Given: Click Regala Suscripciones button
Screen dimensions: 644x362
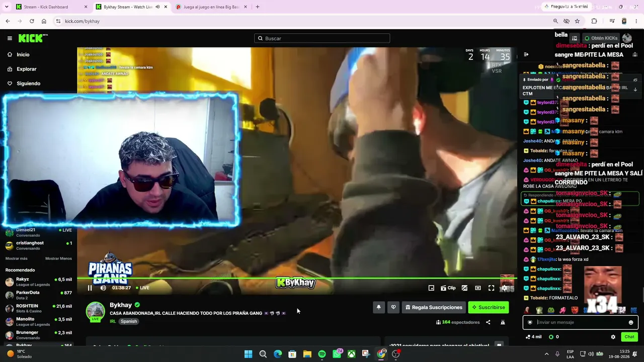Looking at the screenshot, I should click(434, 307).
